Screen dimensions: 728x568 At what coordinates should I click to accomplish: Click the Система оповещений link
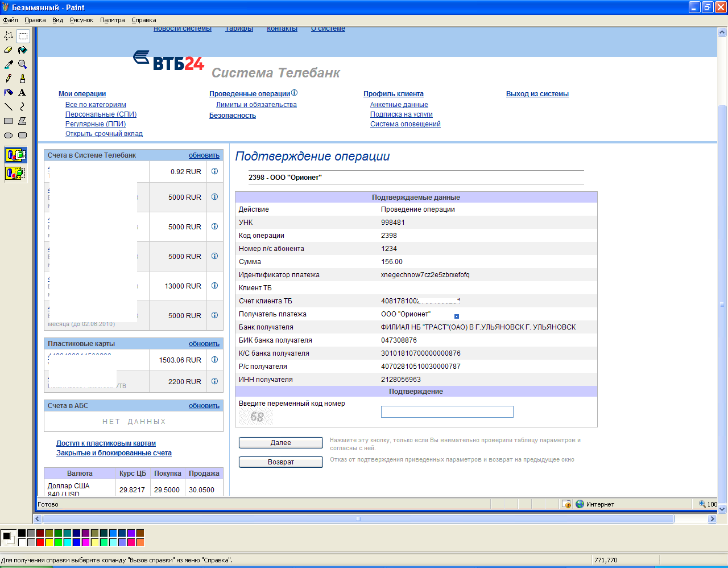tap(406, 124)
